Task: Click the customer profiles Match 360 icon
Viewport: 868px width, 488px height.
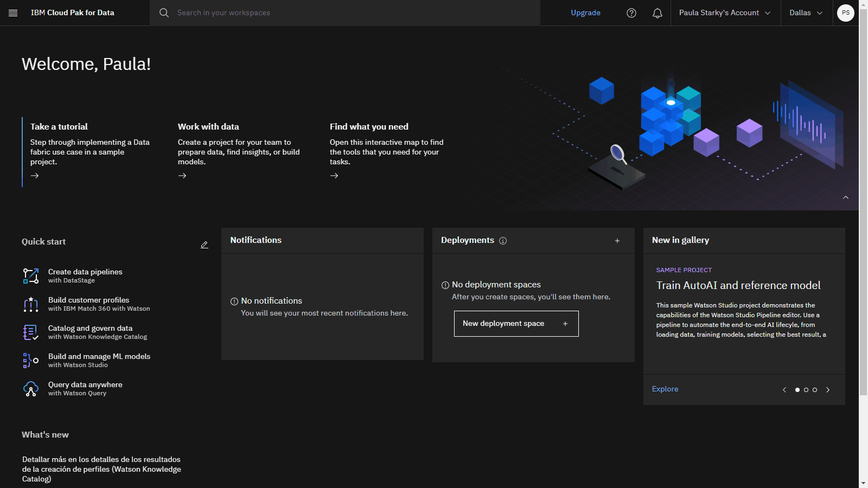Action: click(x=31, y=304)
